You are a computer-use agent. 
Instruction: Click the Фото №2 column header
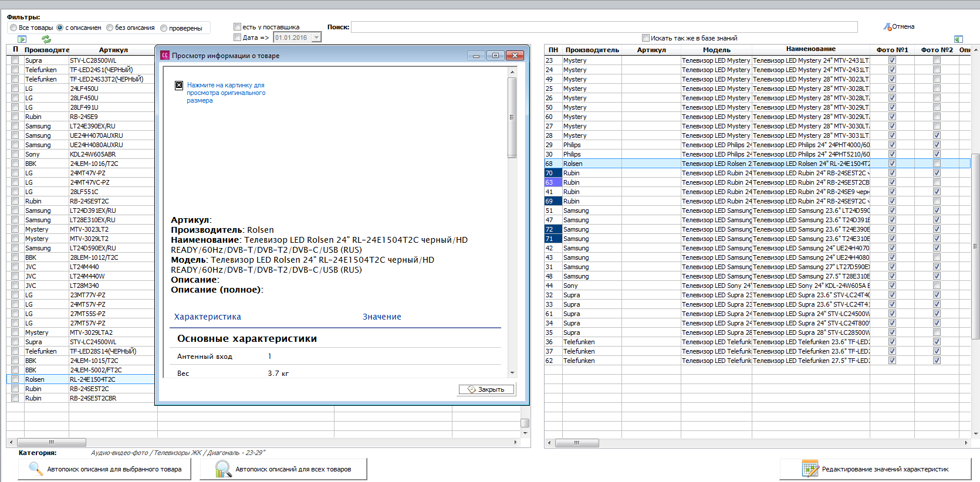937,50
